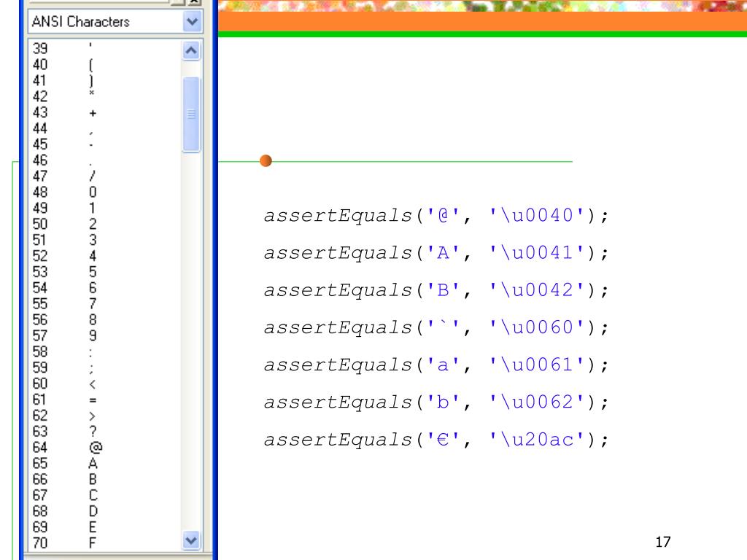Click the character list scrollbar thumb
Image resolution: width=747 pixels, height=560 pixels.
click(191, 114)
